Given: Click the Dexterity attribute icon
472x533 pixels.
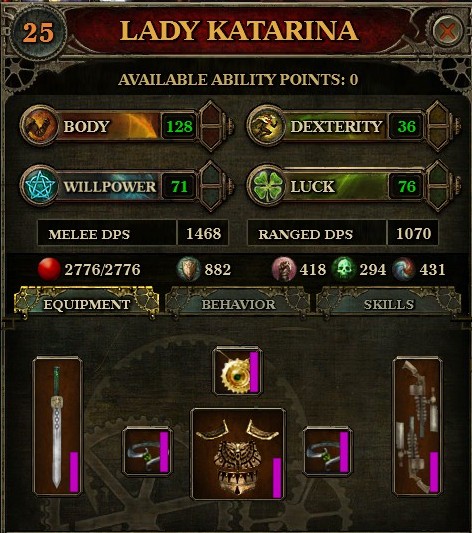Looking at the screenshot, I should coord(267,126).
